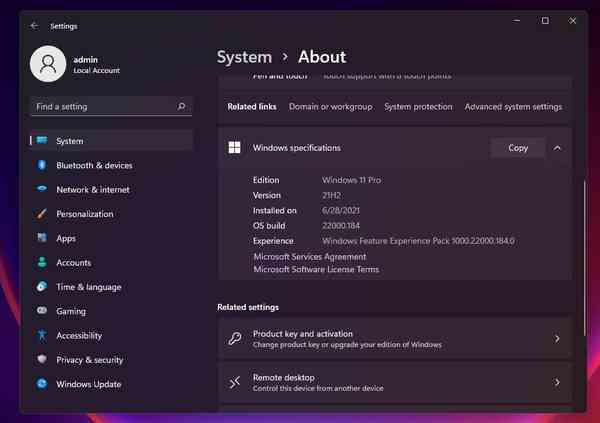The width and height of the screenshot is (600, 423).
Task: Click the back arrow in Settings header
Action: pyautogui.click(x=35, y=26)
